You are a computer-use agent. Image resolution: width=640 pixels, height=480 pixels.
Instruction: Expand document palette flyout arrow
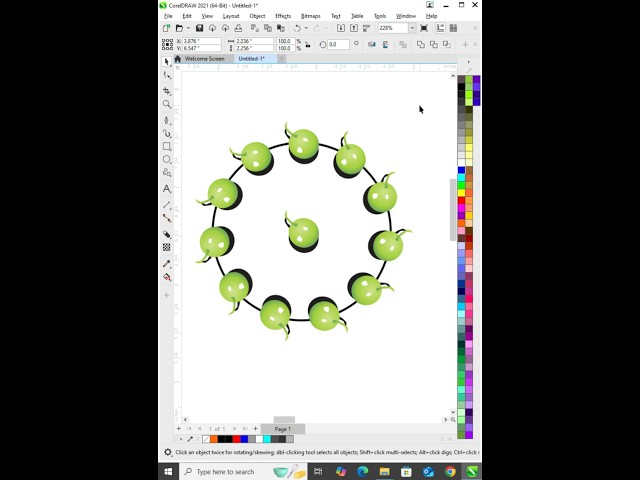(x=181, y=439)
